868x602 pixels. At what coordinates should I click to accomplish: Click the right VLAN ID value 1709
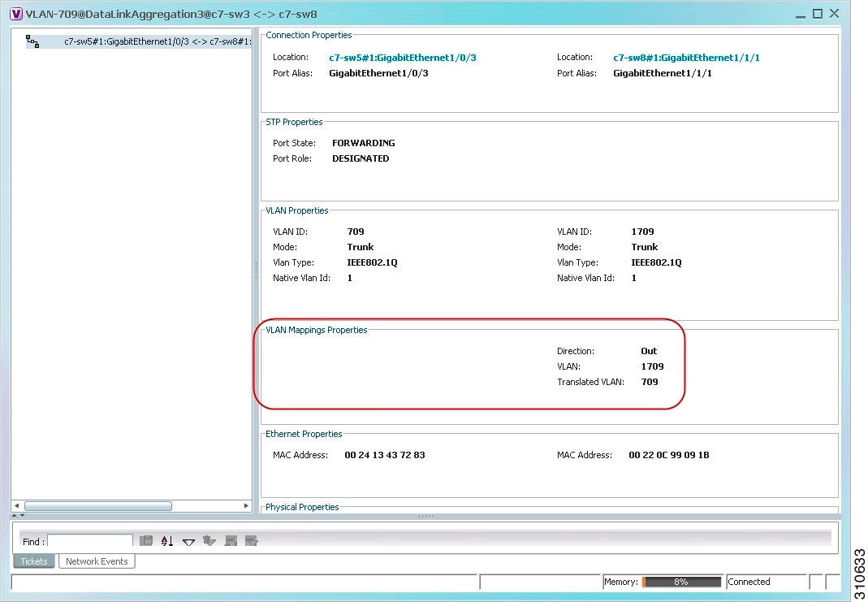point(643,232)
